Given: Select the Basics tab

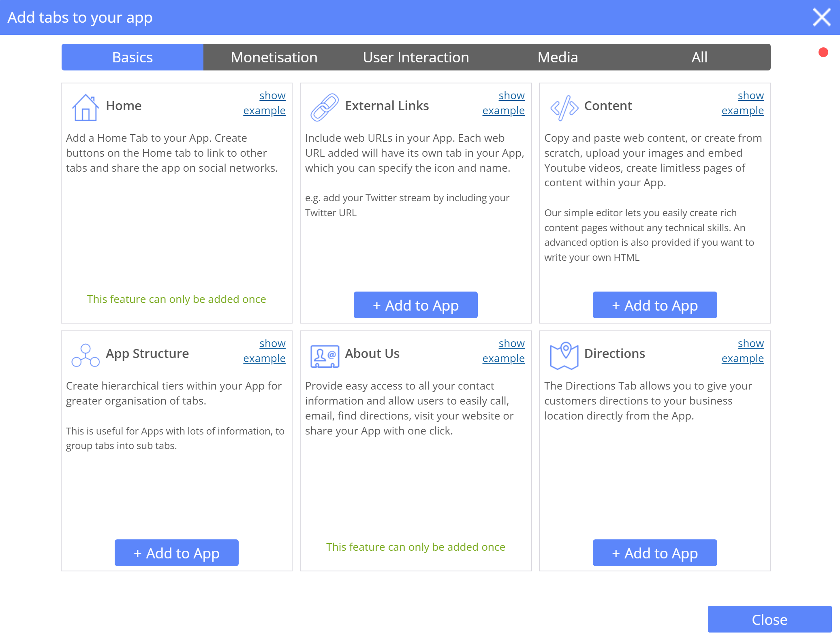Looking at the screenshot, I should pos(132,57).
